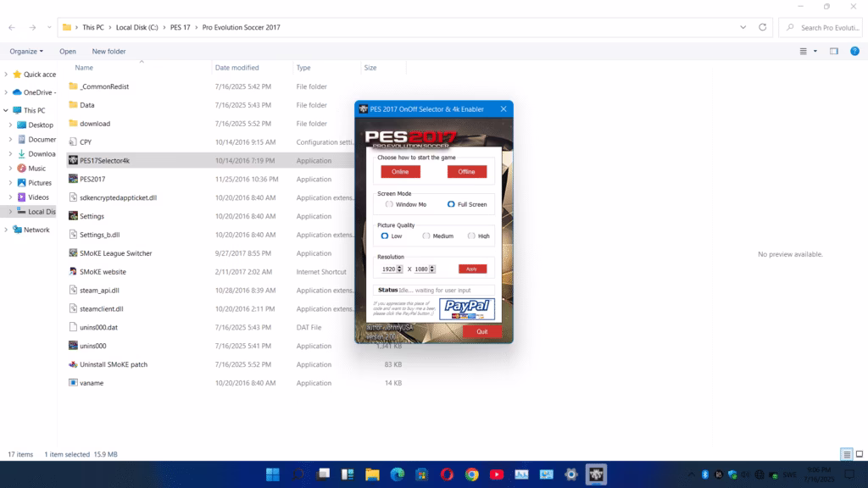Open Google Chrome from the taskbar
This screenshot has height=488, width=868.
pyautogui.click(x=471, y=474)
